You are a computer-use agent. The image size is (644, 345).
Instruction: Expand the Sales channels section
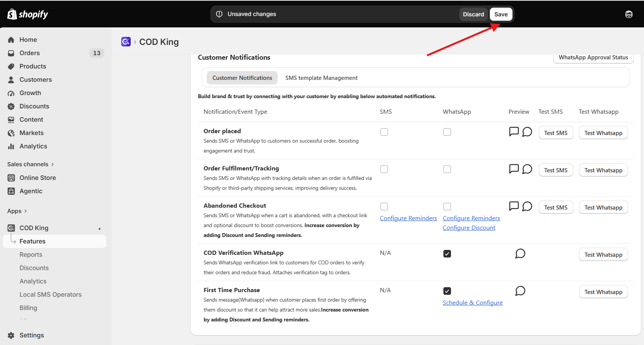tap(30, 164)
